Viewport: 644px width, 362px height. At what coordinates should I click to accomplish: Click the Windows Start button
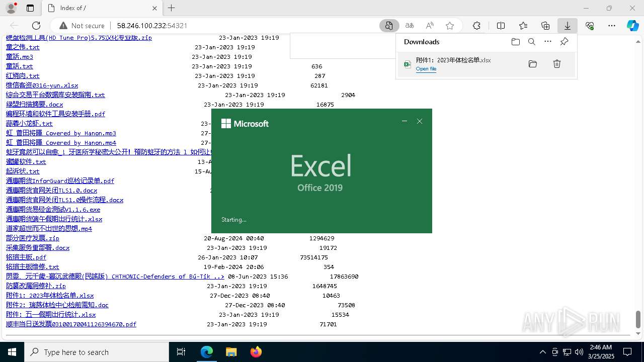[12, 352]
